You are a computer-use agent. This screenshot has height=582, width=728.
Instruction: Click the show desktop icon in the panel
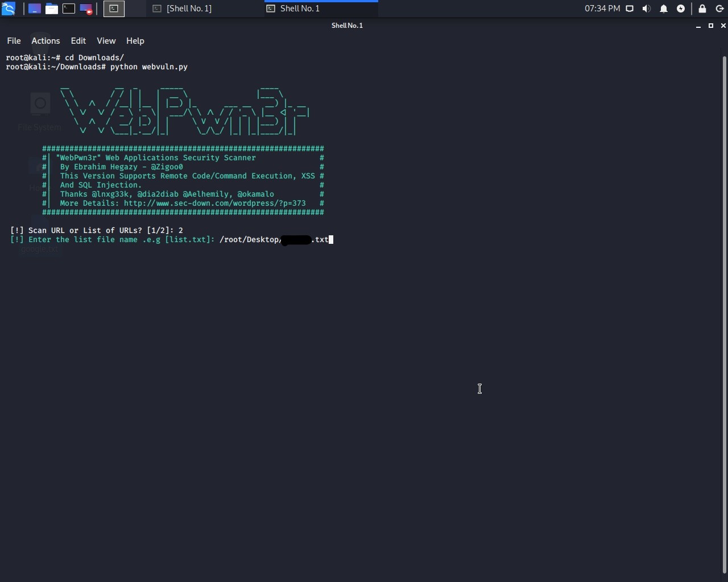coord(35,9)
